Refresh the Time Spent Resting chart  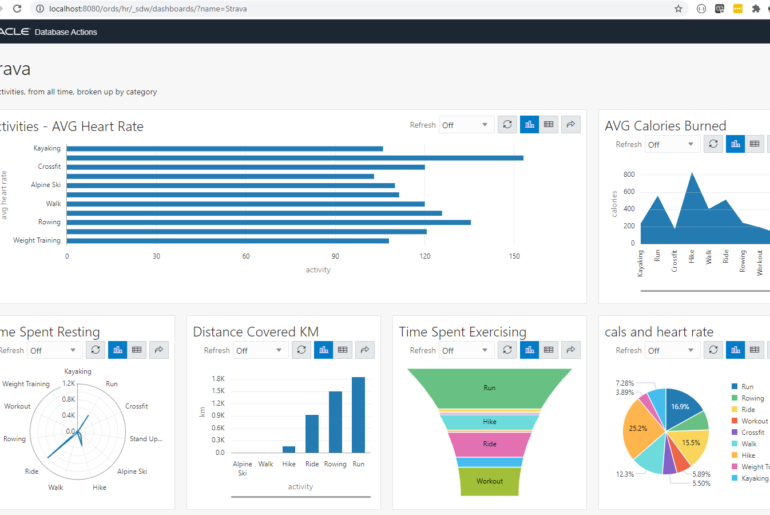tap(95, 350)
